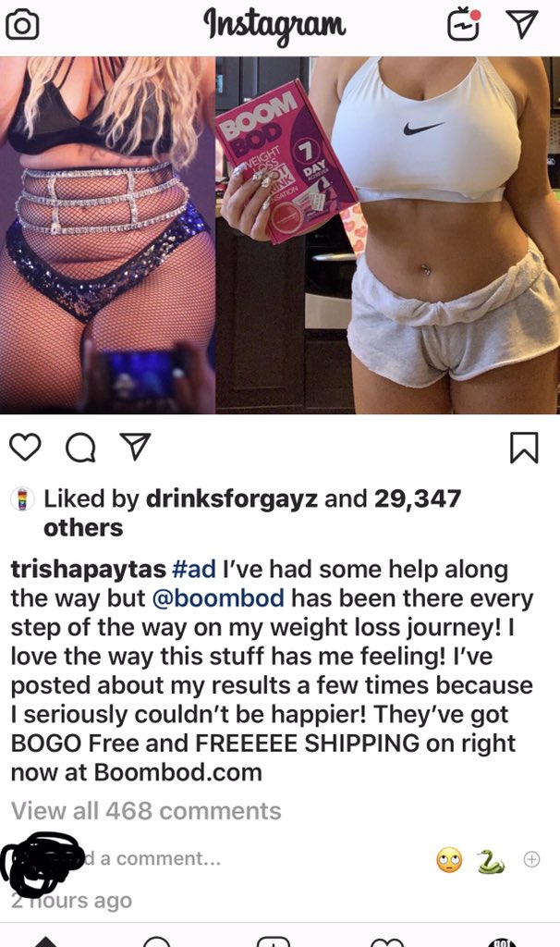The image size is (560, 947).
Task: Tap the #ad hashtag
Action: point(194,569)
